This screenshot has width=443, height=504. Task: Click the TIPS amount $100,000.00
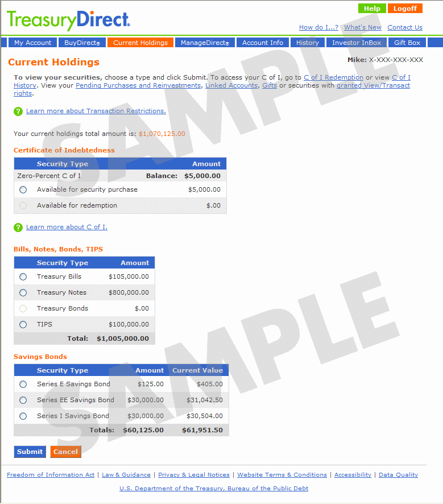point(129,324)
